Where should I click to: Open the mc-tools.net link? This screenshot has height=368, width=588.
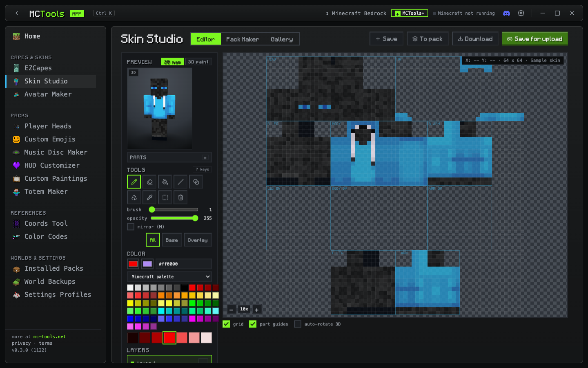(49, 337)
